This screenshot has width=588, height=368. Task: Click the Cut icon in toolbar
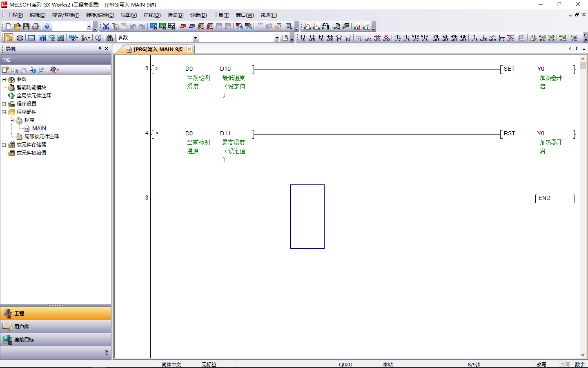coord(106,27)
